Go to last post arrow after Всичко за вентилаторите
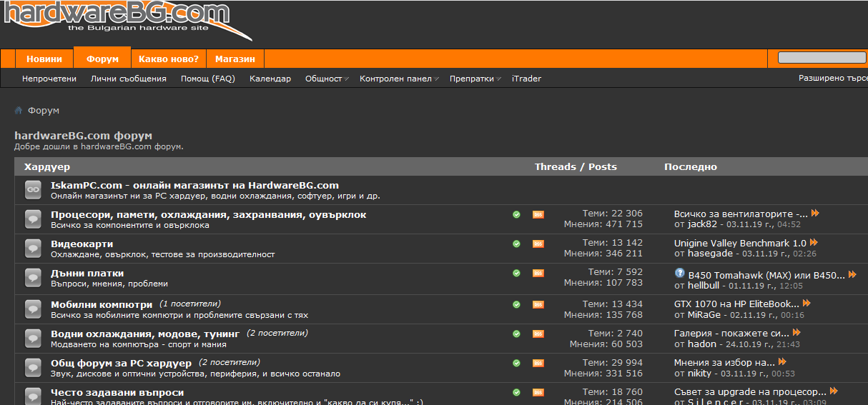 (815, 214)
